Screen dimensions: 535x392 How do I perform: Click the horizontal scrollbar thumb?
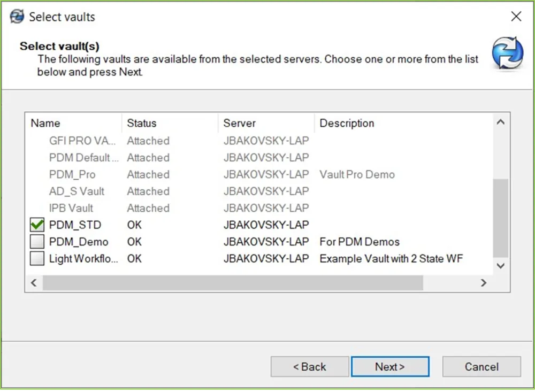point(233,283)
